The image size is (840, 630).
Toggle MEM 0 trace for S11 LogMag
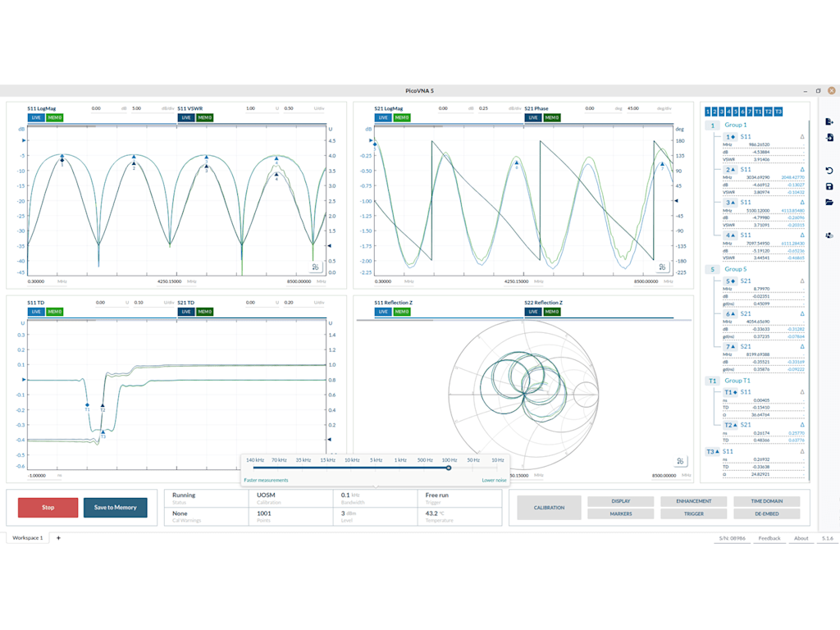coord(55,117)
